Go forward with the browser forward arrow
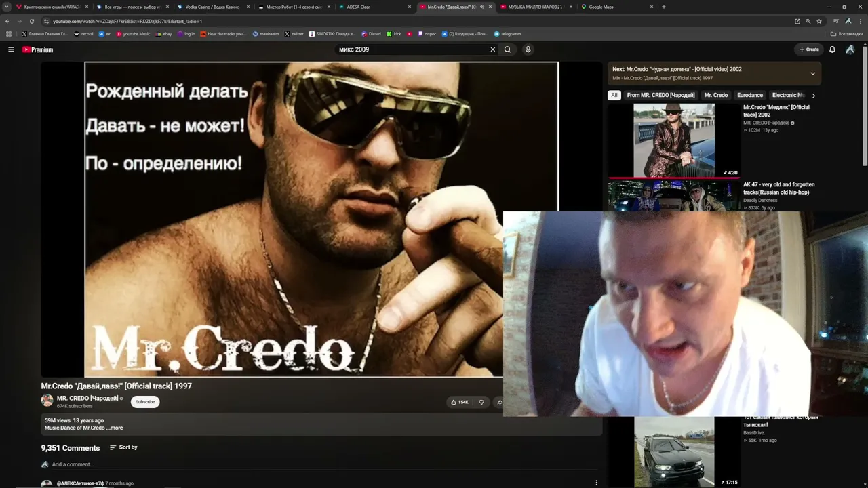Screen dimensions: 868x488 tap(20, 21)
